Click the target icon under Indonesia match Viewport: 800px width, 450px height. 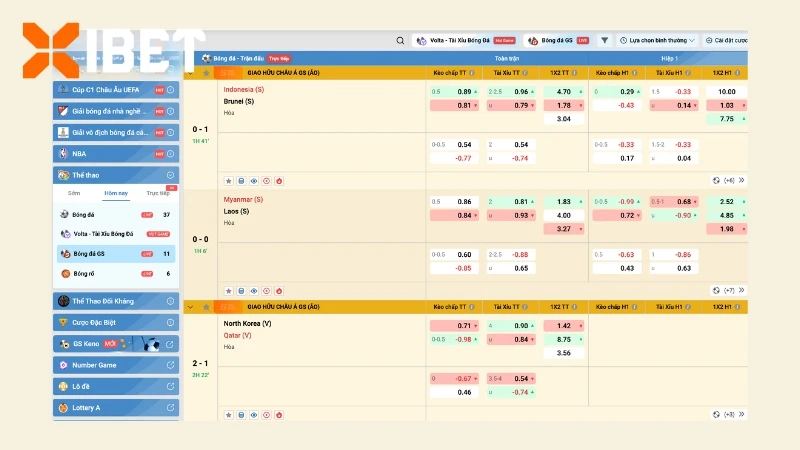coord(266,181)
